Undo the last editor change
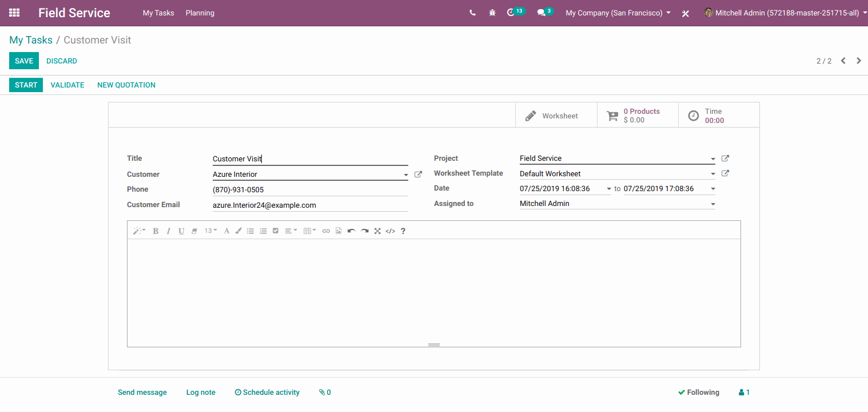Image resolution: width=868 pixels, height=412 pixels. [x=351, y=231]
